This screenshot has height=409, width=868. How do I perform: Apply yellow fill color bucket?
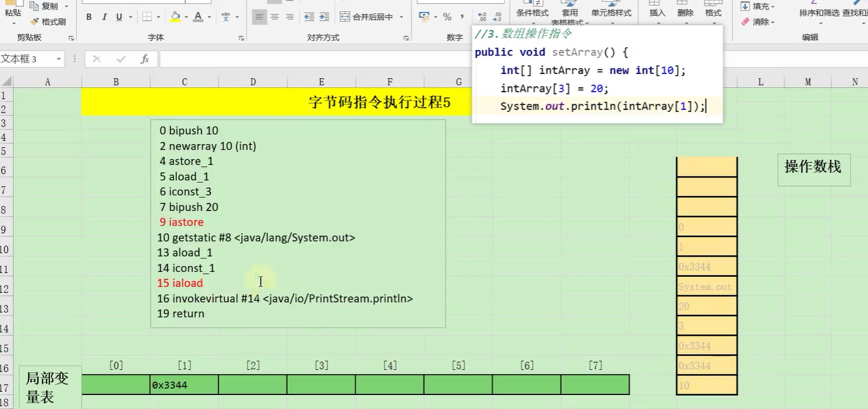click(175, 17)
